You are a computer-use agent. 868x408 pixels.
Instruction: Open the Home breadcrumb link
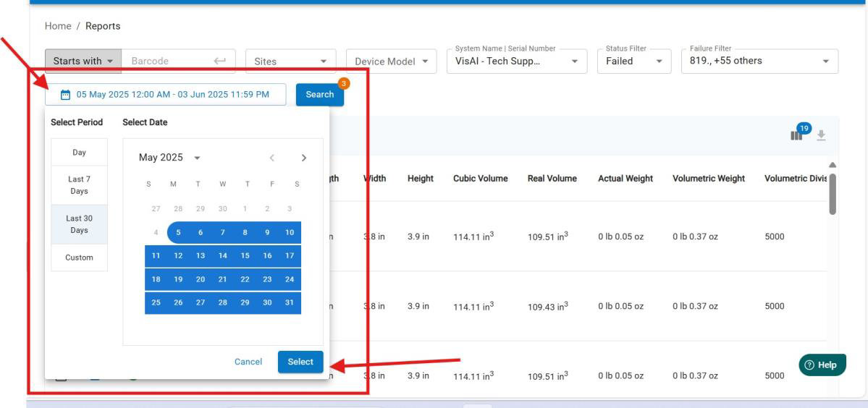[58, 26]
